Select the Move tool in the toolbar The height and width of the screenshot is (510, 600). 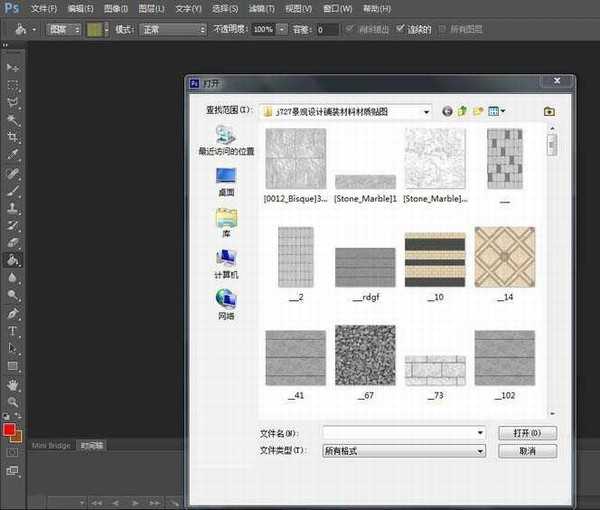13,66
